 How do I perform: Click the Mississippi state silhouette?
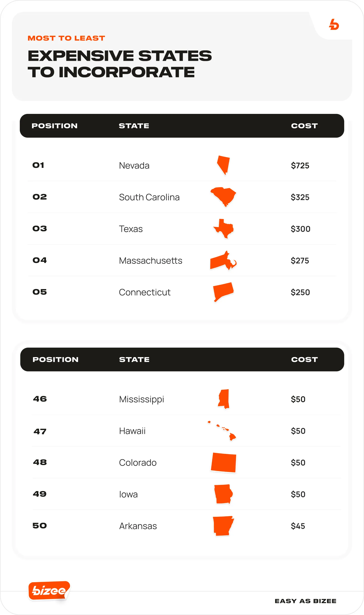(x=224, y=398)
